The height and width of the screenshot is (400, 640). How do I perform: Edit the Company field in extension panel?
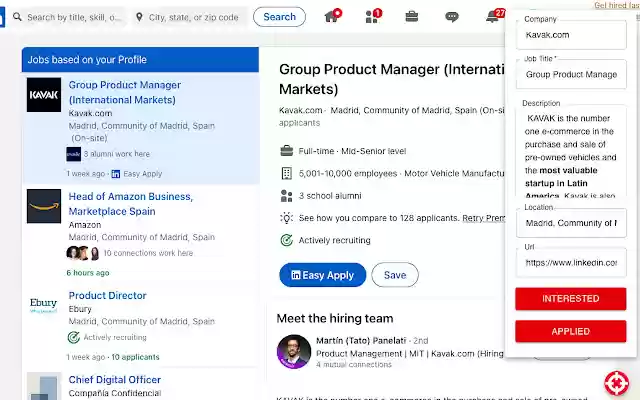tap(571, 35)
